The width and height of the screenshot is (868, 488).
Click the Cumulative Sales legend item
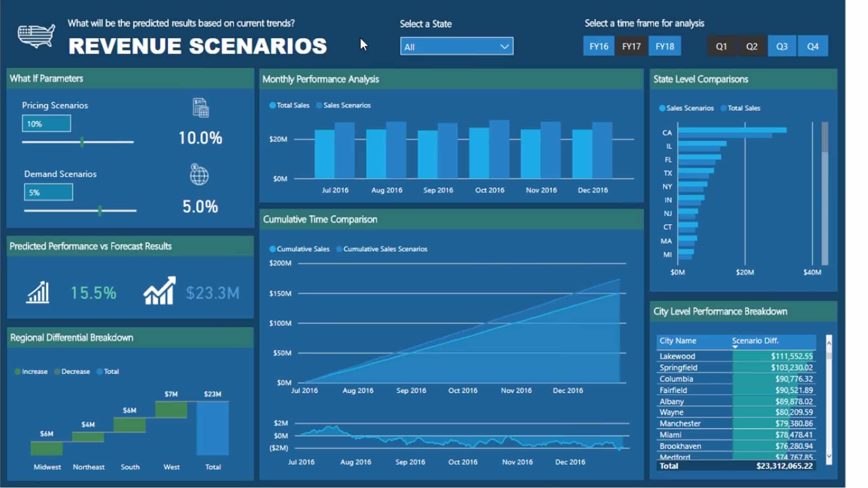pos(299,249)
